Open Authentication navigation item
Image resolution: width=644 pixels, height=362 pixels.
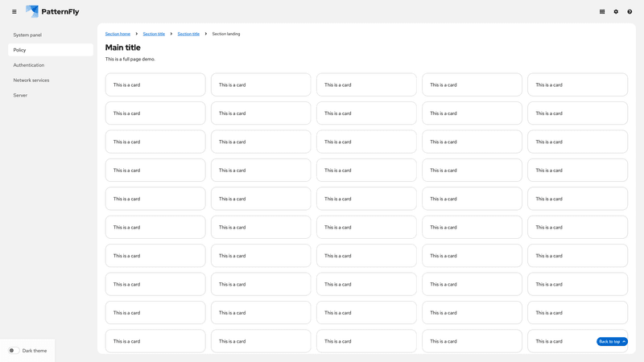[29, 65]
